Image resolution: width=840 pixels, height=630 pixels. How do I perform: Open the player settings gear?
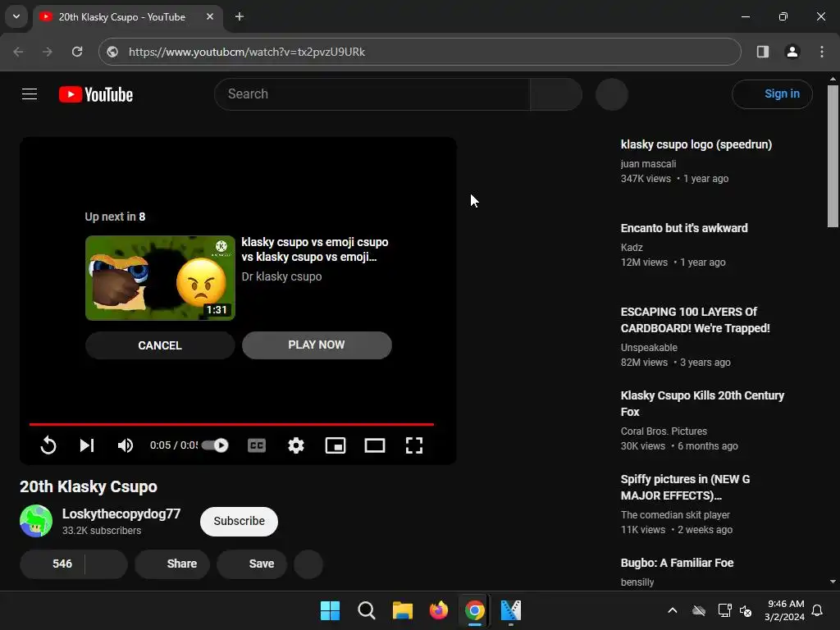pyautogui.click(x=295, y=445)
